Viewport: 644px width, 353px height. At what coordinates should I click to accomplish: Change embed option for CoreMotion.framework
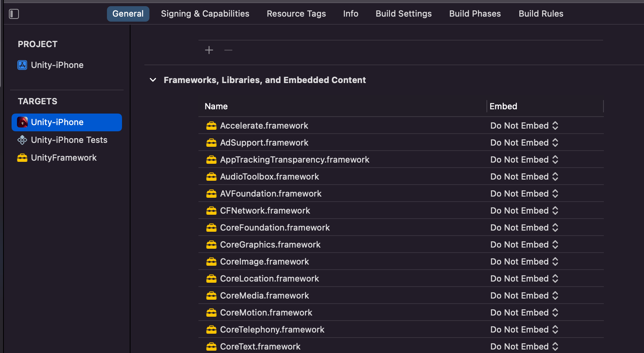(524, 312)
